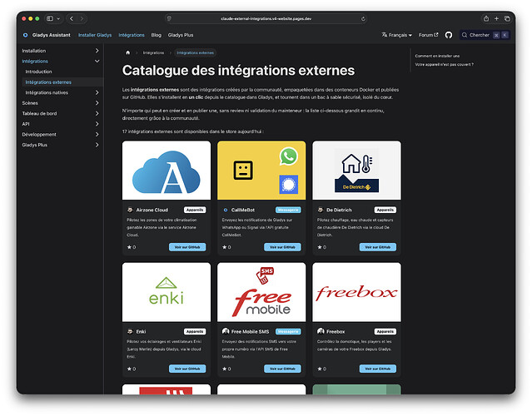This screenshot has width=532, height=416.
Task: Open the Forum external link
Action: pos(428,35)
